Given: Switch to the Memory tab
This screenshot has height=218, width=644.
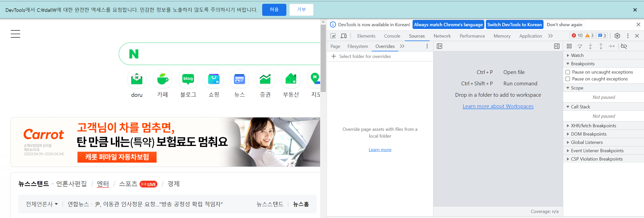Looking at the screenshot, I should click(x=502, y=36).
